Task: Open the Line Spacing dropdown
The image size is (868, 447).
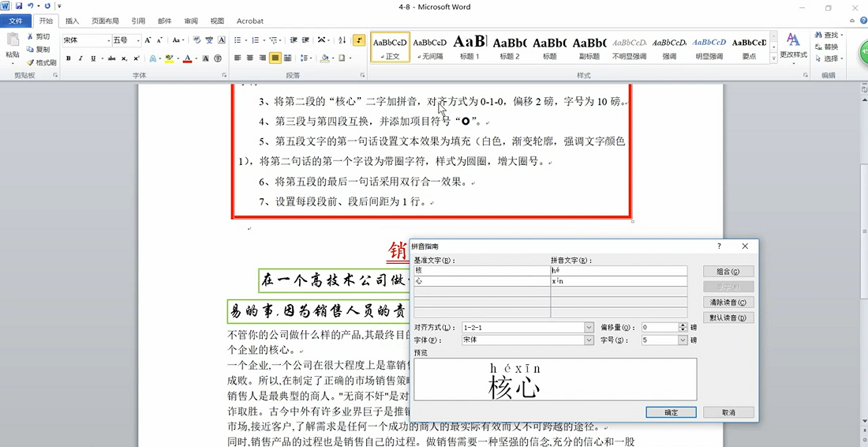Action: click(x=307, y=58)
